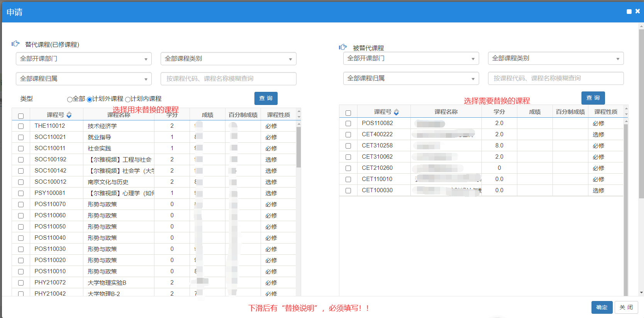Click the hand pointer icon beside 被替代课程
Screen dimensions: 644x318
click(343, 47)
